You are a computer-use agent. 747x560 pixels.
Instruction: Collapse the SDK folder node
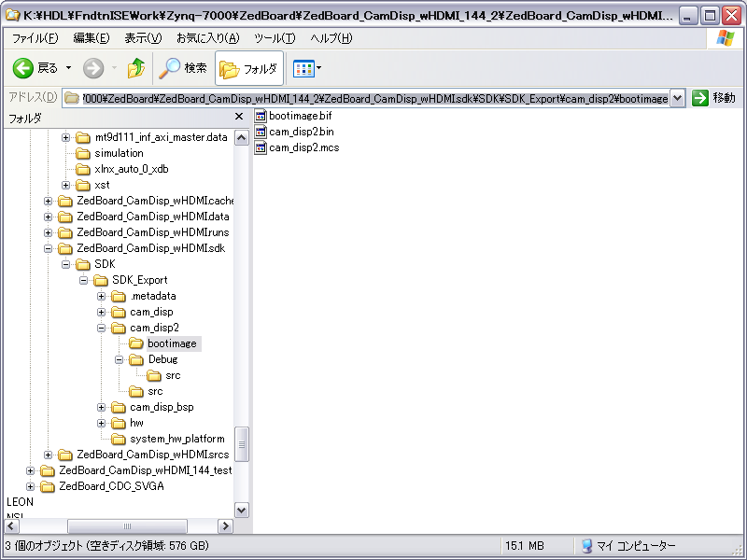pyautogui.click(x=65, y=264)
